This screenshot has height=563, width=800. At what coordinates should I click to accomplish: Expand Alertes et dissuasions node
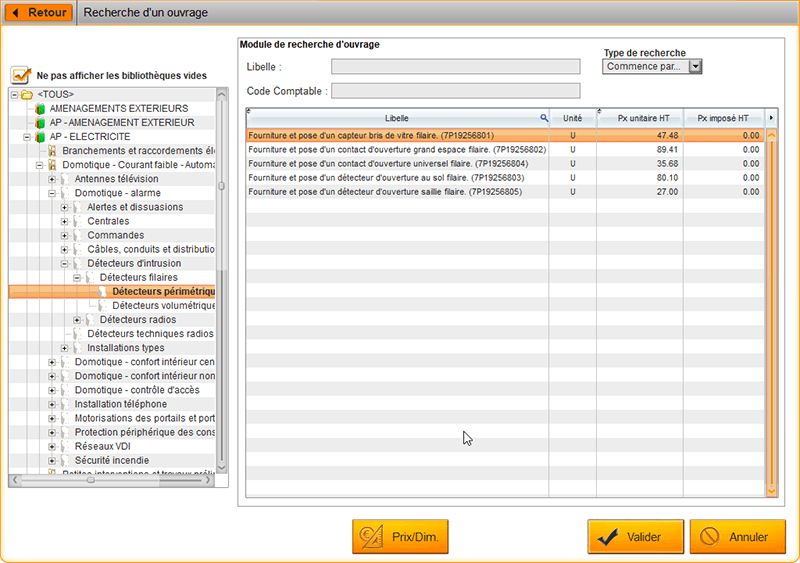pyautogui.click(x=64, y=207)
